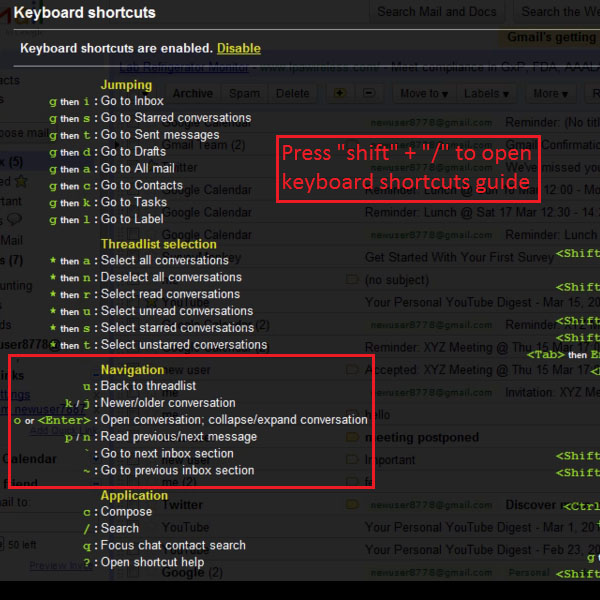600x600 pixels.
Task: Click the Go to Contacts row
Action: coord(116,185)
